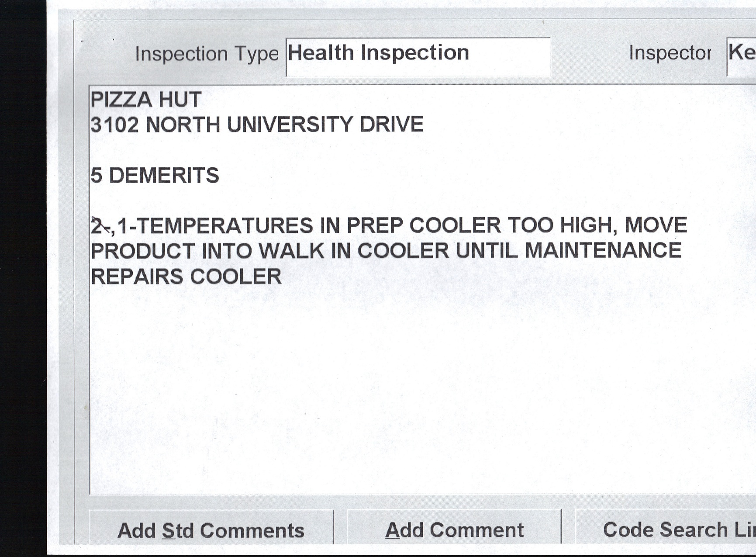Click the word PRODUCT in comment
756x557 pixels.
142,251
